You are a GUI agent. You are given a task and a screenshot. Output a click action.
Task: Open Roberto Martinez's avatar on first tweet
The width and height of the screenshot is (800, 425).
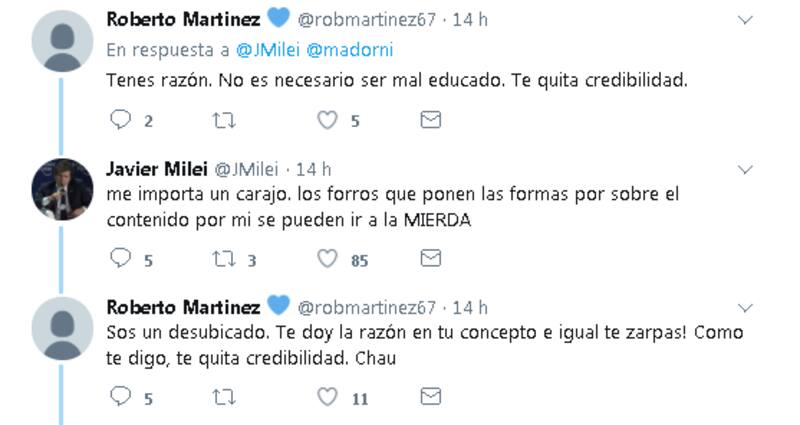click(x=63, y=40)
